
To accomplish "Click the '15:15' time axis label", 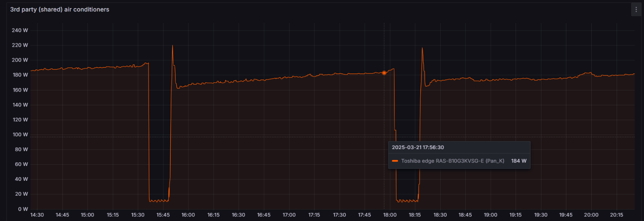I will coord(113,215).
